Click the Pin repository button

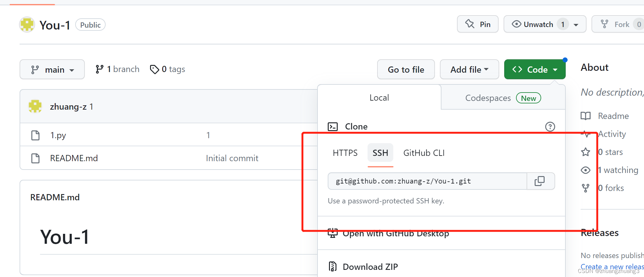(x=478, y=24)
